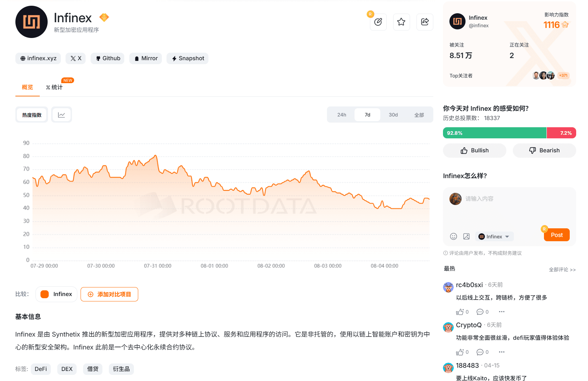The width and height of the screenshot is (588, 381).
Task: Open the +371 more followers badge
Action: pyautogui.click(x=563, y=76)
